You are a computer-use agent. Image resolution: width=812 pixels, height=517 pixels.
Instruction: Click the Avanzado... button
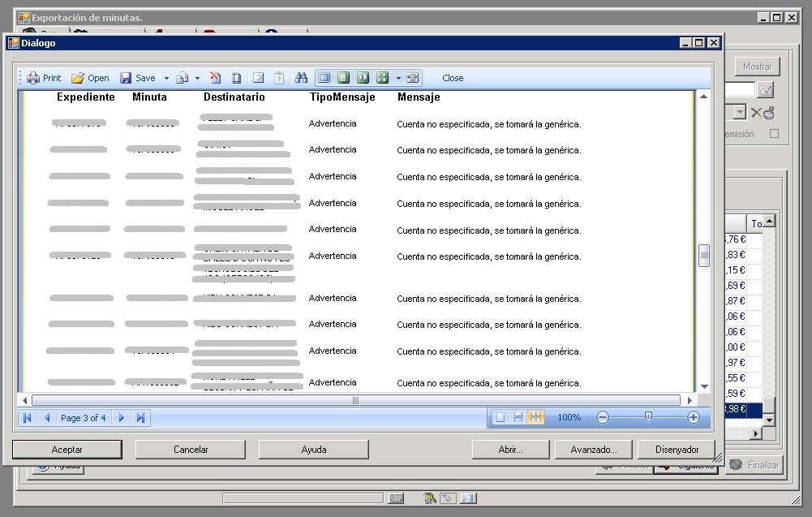tap(593, 449)
